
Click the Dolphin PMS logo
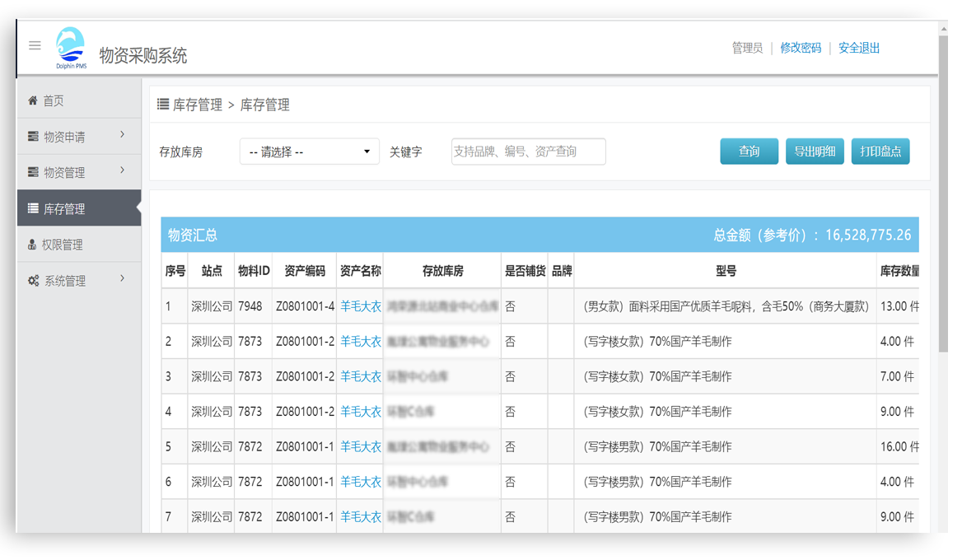click(70, 49)
